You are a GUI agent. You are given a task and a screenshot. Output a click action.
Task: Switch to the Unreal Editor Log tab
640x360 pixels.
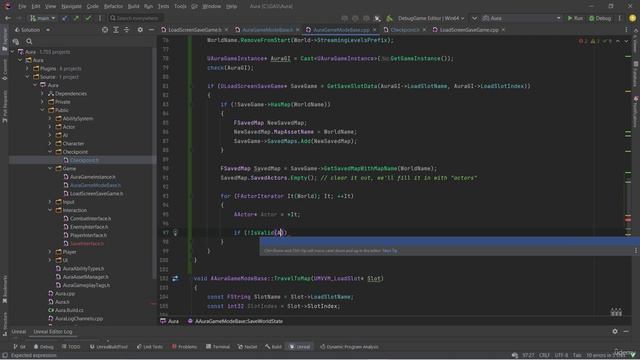(53, 332)
